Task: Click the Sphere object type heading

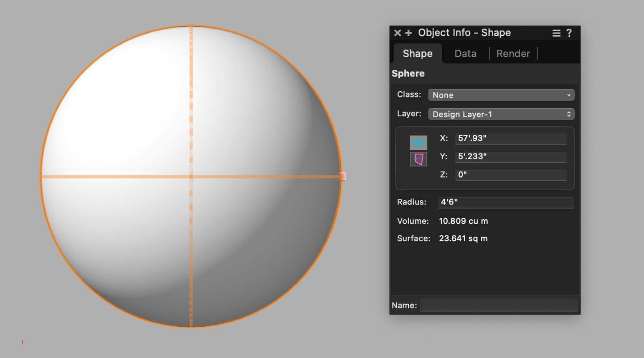Action: [x=408, y=73]
